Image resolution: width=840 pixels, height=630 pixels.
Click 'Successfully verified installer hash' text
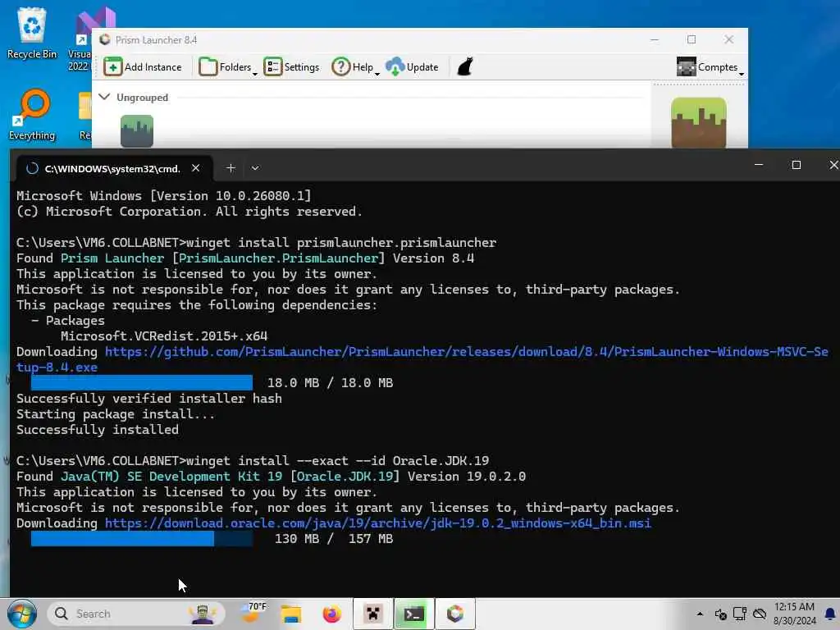pyautogui.click(x=149, y=399)
